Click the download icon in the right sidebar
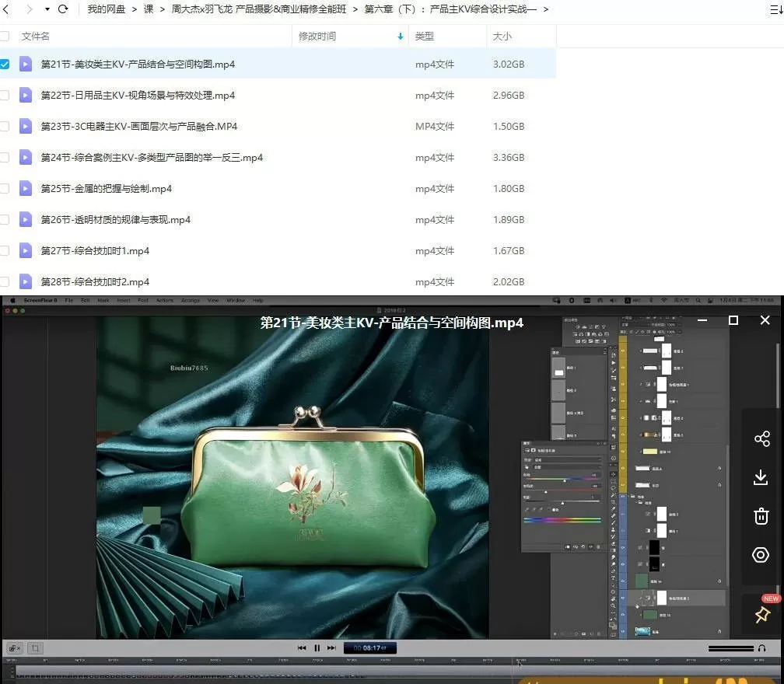Image resolution: width=784 pixels, height=684 pixels. (x=761, y=477)
